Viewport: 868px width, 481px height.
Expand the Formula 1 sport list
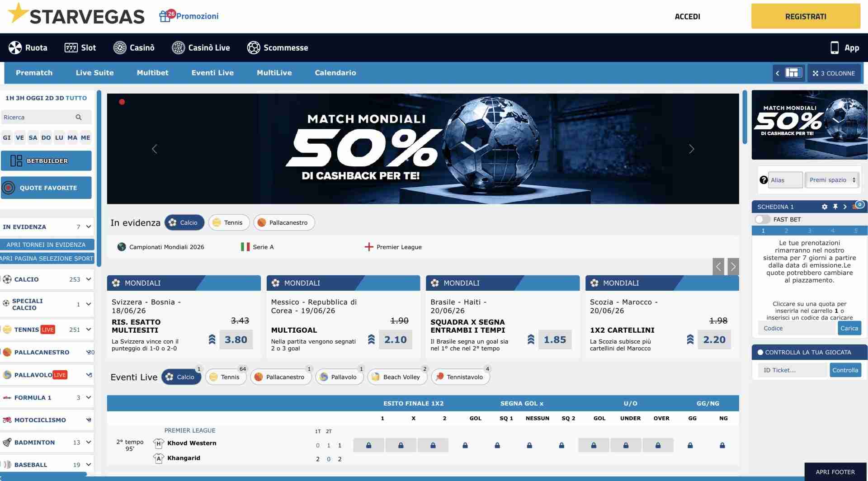(x=89, y=397)
